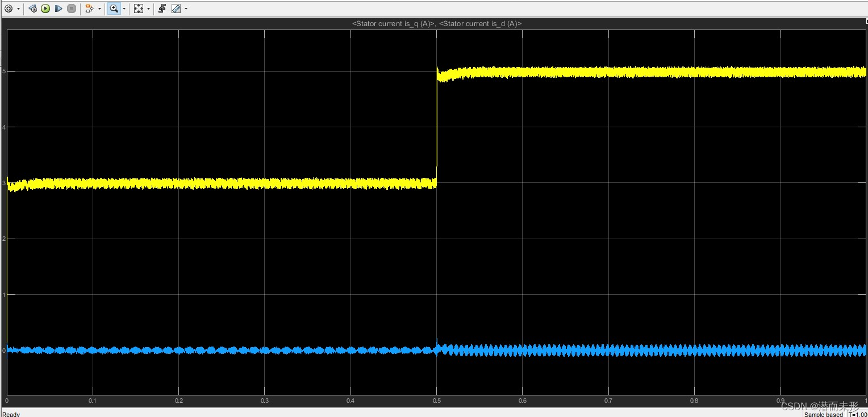Click the T=1.00 time display
This screenshot has width=868, height=417.
(x=855, y=414)
